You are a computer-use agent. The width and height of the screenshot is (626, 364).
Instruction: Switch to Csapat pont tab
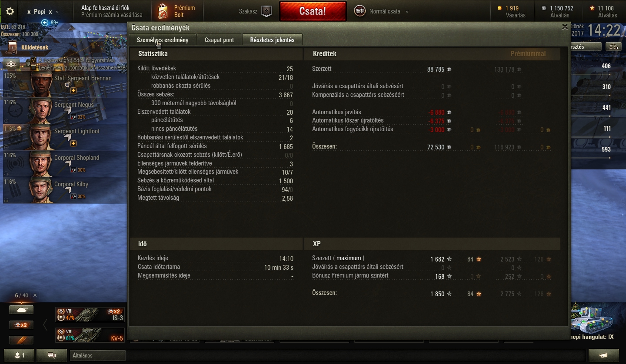[x=219, y=40]
